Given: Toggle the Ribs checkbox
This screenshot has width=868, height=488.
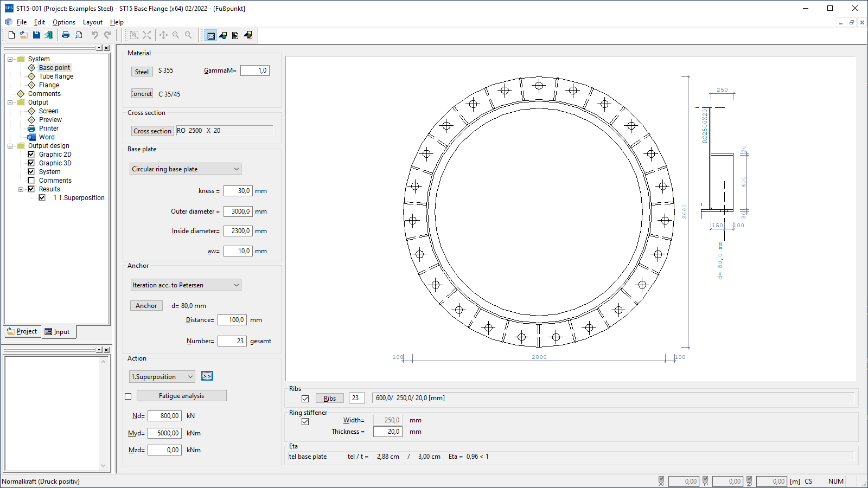Looking at the screenshot, I should click(x=305, y=399).
